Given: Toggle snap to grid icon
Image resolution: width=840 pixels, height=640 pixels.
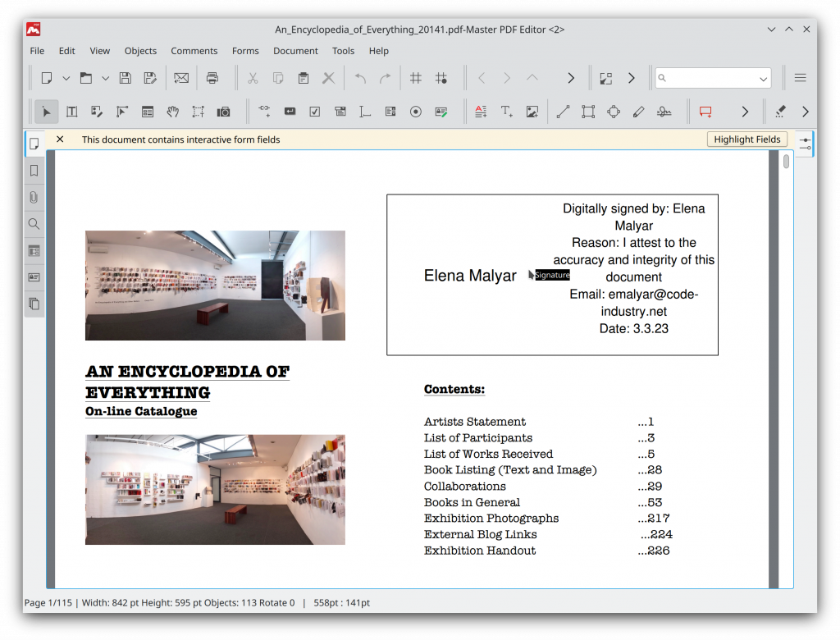Looking at the screenshot, I should pos(441,78).
